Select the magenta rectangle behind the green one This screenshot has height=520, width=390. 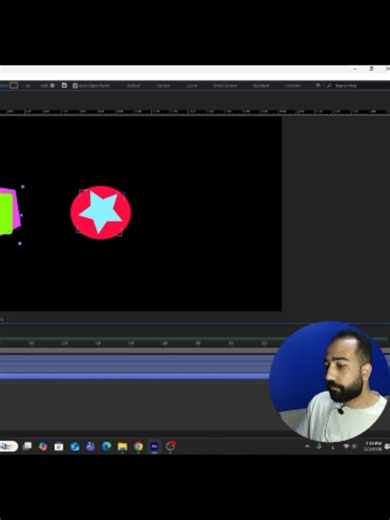click(x=17, y=213)
